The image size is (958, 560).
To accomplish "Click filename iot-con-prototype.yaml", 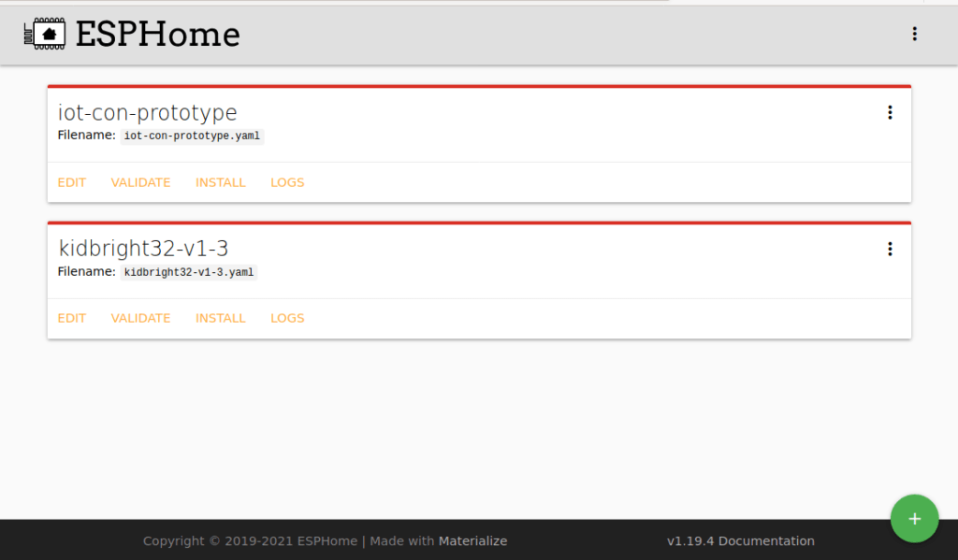I will coord(192,136).
